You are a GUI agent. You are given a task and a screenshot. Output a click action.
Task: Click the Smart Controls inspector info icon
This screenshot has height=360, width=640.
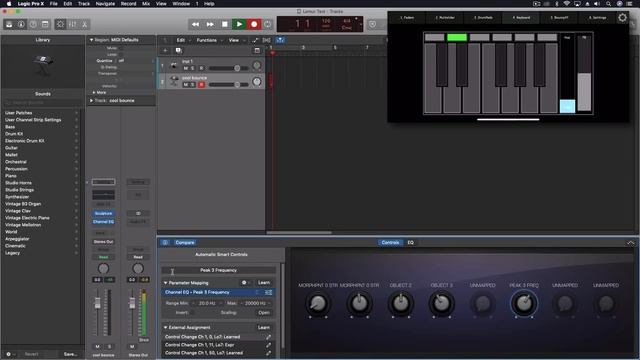coord(165,242)
